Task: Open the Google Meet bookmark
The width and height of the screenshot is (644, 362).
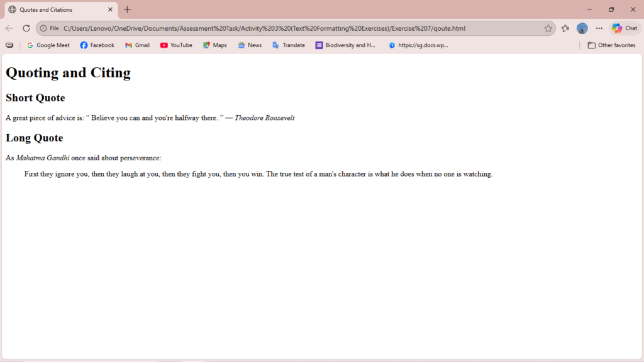Action: click(48, 45)
